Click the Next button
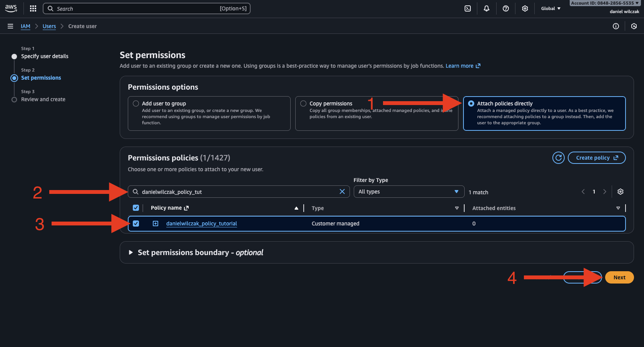The image size is (644, 347). point(619,277)
